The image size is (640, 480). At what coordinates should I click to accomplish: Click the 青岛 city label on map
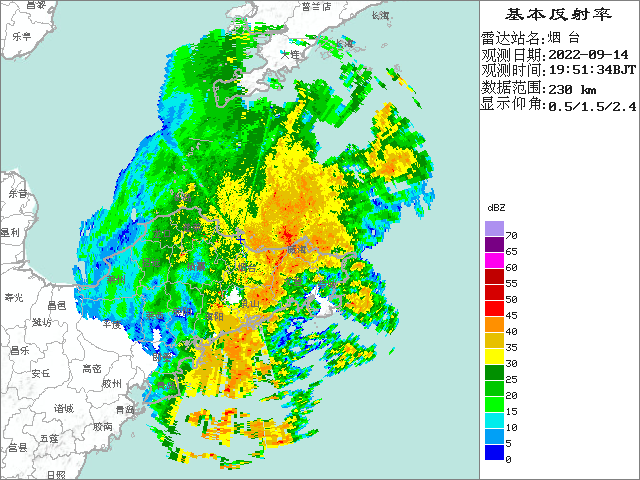click(124, 409)
